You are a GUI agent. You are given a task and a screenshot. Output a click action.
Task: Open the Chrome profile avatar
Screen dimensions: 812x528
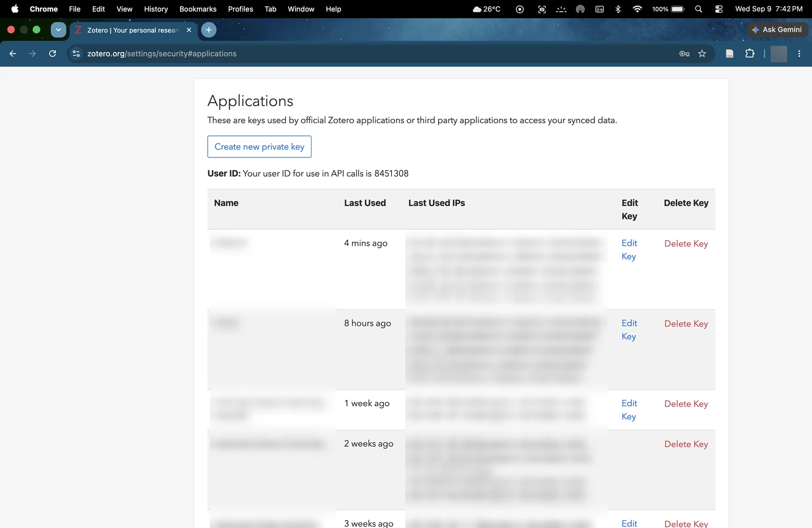tap(778, 54)
